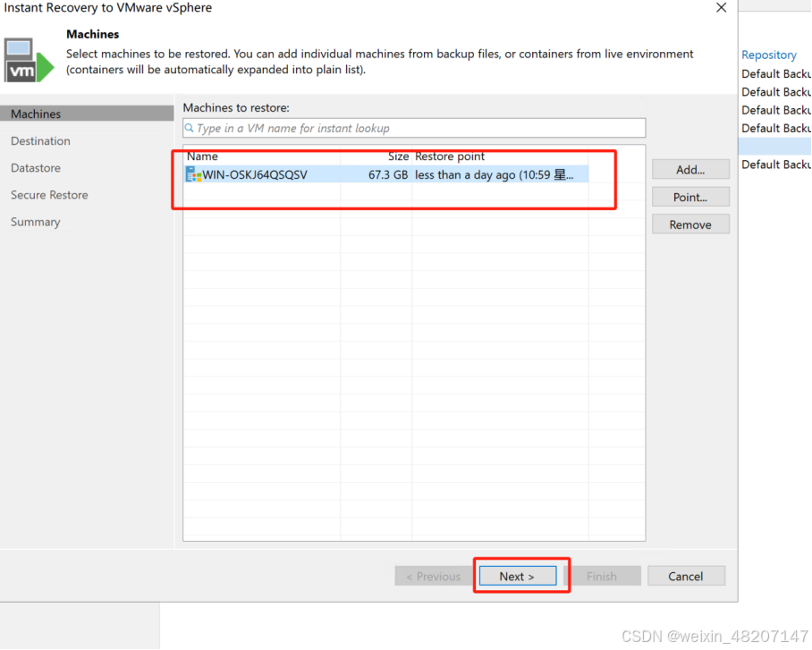The width and height of the screenshot is (812, 650).
Task: Focus the VM name lookup field
Action: [414, 128]
